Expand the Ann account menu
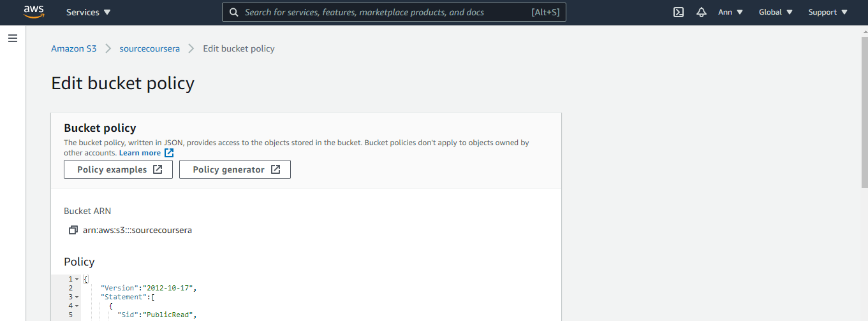The image size is (868, 321). pos(730,12)
